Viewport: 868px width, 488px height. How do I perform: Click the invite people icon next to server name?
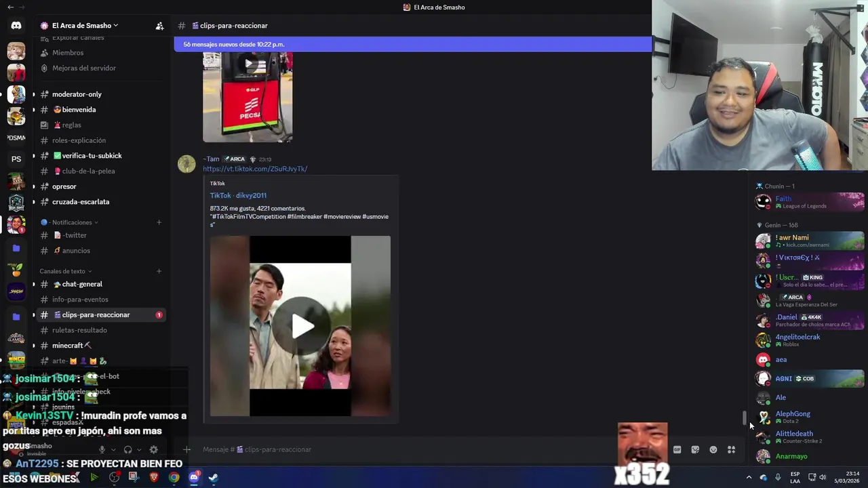[x=159, y=26]
